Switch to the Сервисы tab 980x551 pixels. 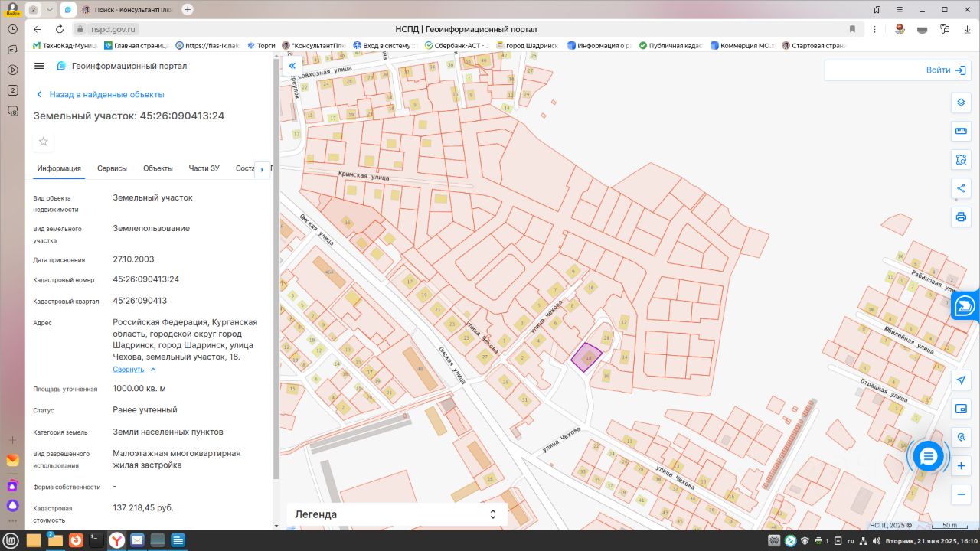pos(112,168)
